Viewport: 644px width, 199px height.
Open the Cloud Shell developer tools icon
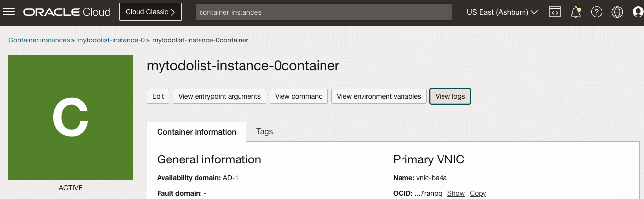point(555,12)
